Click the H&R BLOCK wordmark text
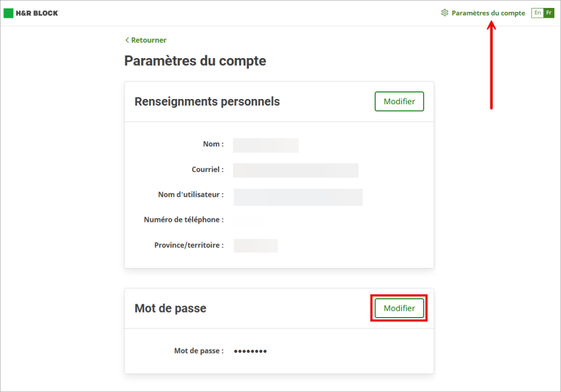 pos(37,13)
